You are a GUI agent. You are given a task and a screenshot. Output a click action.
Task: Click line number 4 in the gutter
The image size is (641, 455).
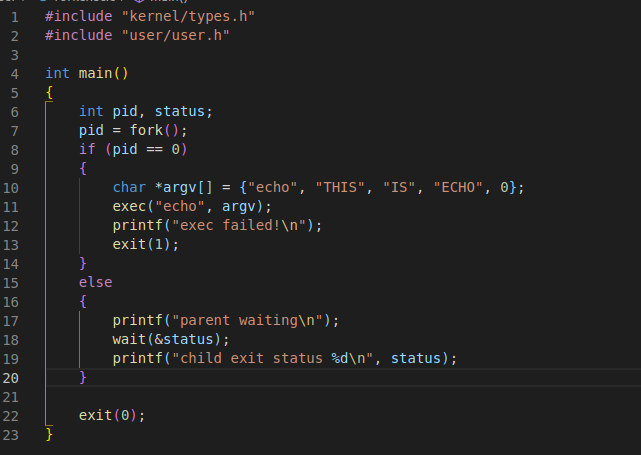coord(15,74)
